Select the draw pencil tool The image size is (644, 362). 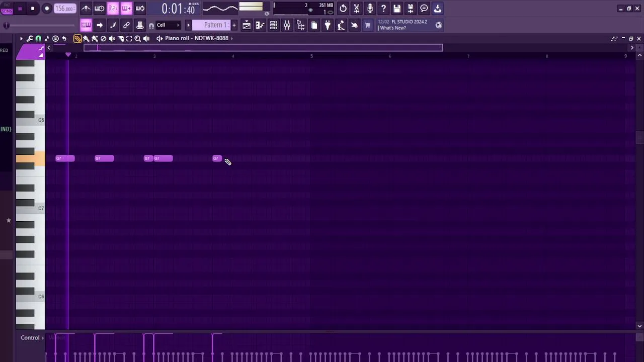(x=77, y=38)
